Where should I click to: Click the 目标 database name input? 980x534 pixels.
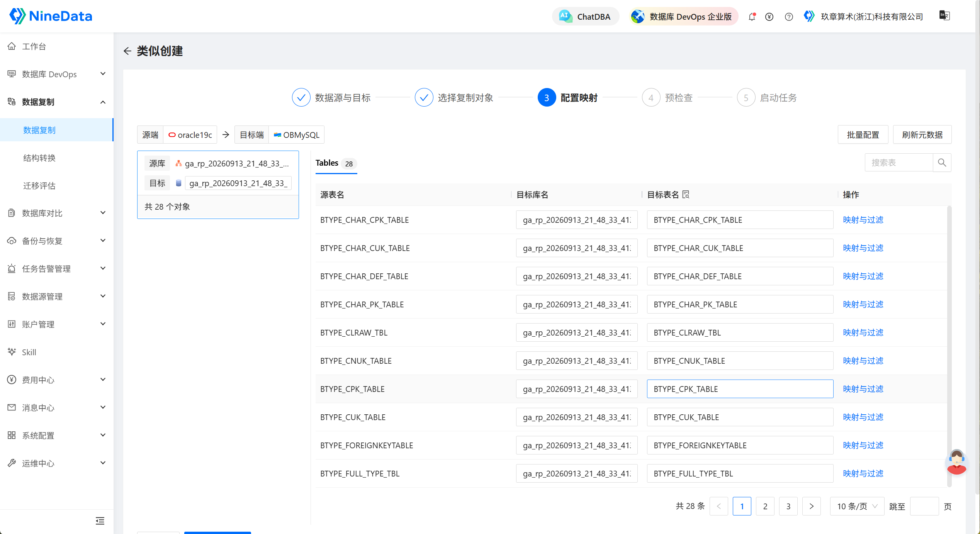[238, 183]
